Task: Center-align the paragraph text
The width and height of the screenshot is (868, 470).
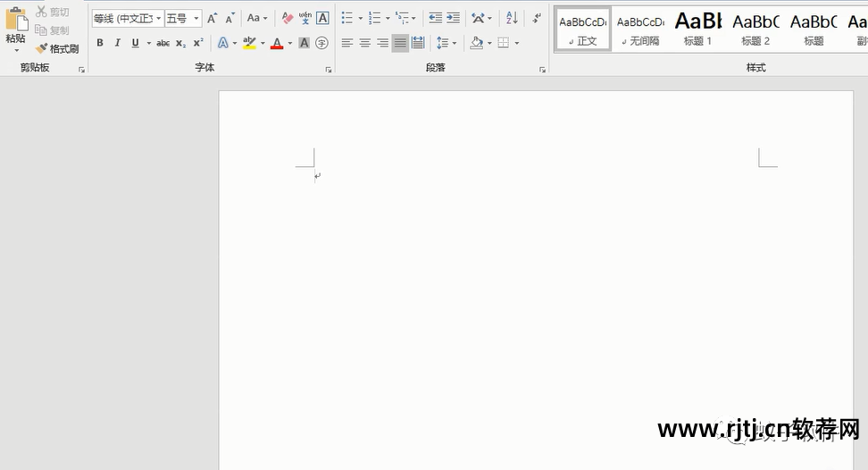Action: pyautogui.click(x=364, y=43)
